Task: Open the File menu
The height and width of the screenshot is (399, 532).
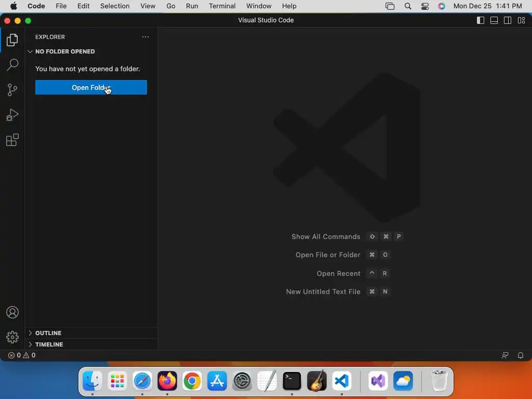Action: pyautogui.click(x=61, y=6)
